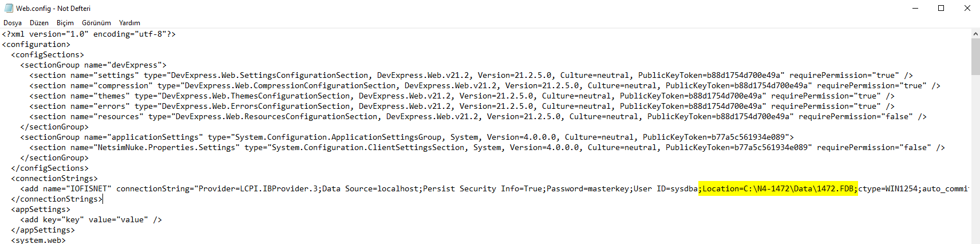Open the Yardım menu

[129, 23]
